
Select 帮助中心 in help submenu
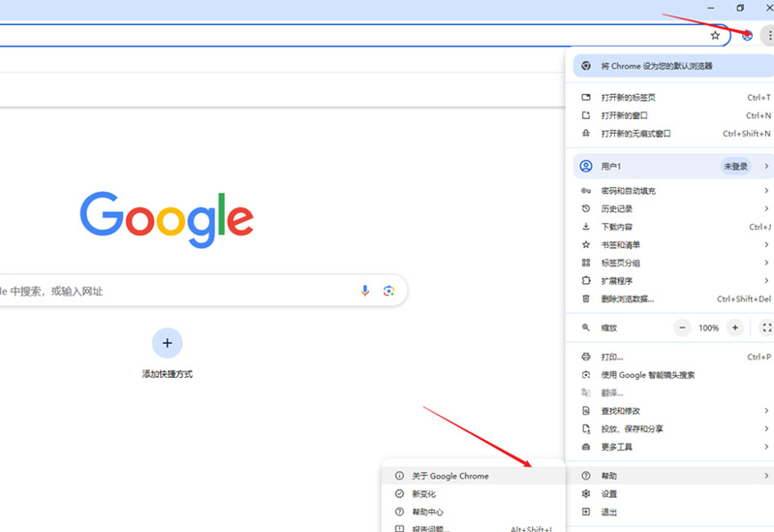[427, 512]
